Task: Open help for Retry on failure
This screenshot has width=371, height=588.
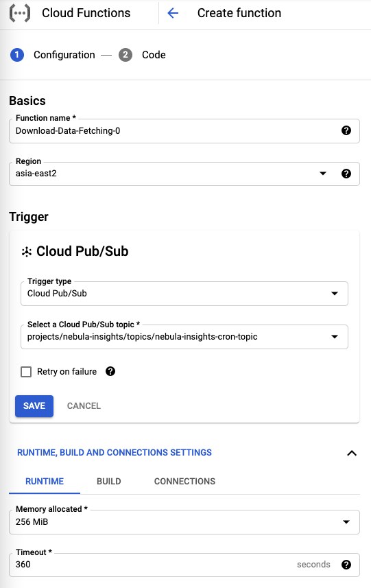Action: tap(110, 371)
